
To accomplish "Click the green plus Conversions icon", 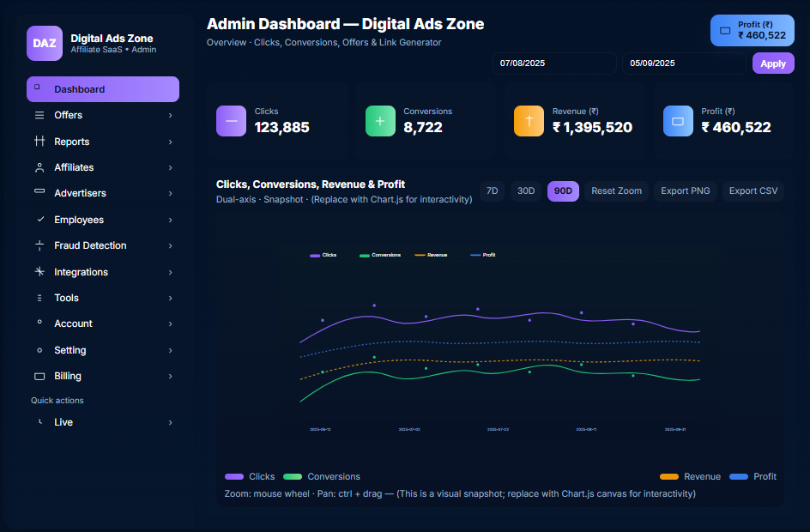I will pyautogui.click(x=380, y=121).
